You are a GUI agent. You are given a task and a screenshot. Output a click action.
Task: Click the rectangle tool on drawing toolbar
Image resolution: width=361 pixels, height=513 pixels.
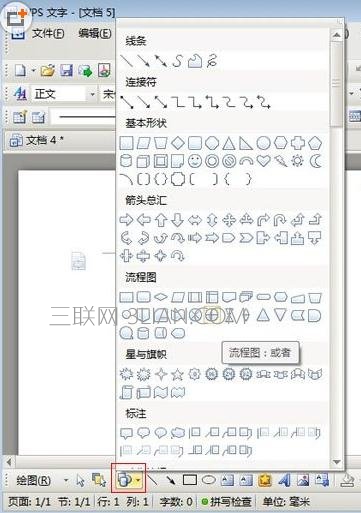(x=190, y=480)
